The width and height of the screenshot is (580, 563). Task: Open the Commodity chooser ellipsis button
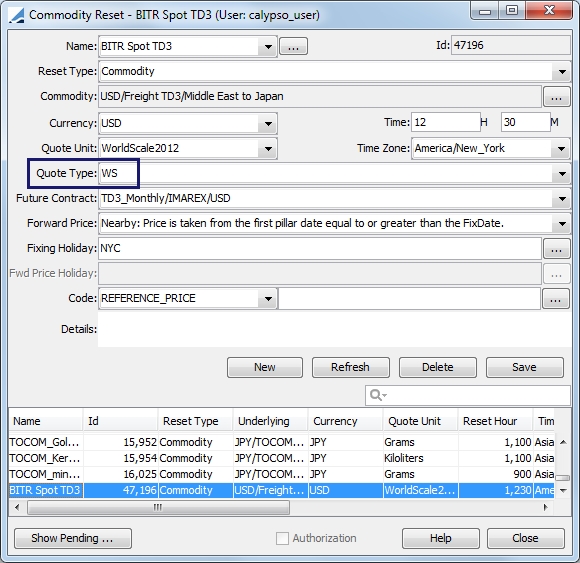coord(556,97)
